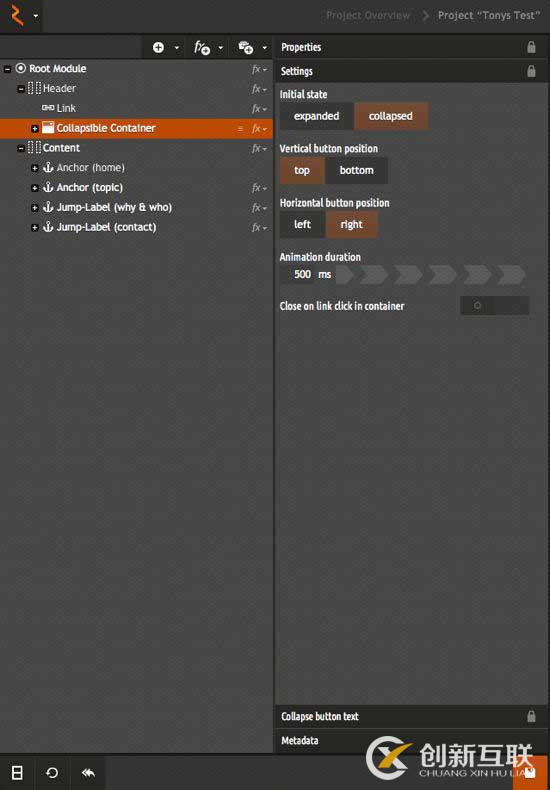
Task: Open fx menu on Content row
Action: 259,149
